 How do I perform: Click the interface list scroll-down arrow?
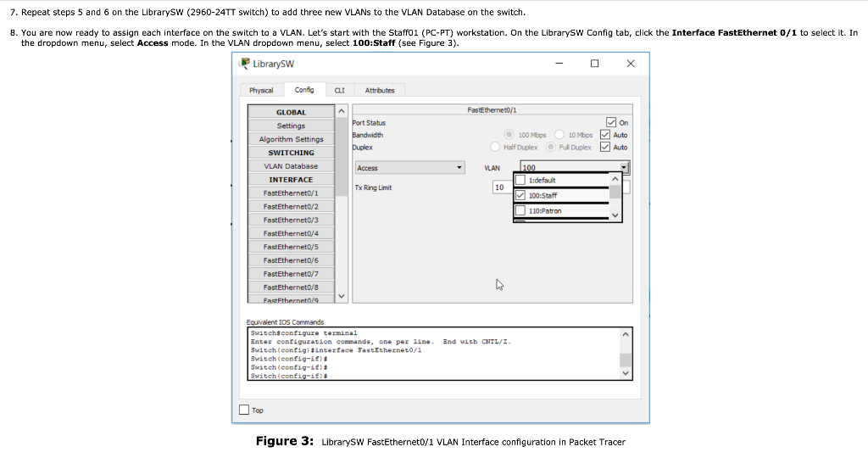342,296
